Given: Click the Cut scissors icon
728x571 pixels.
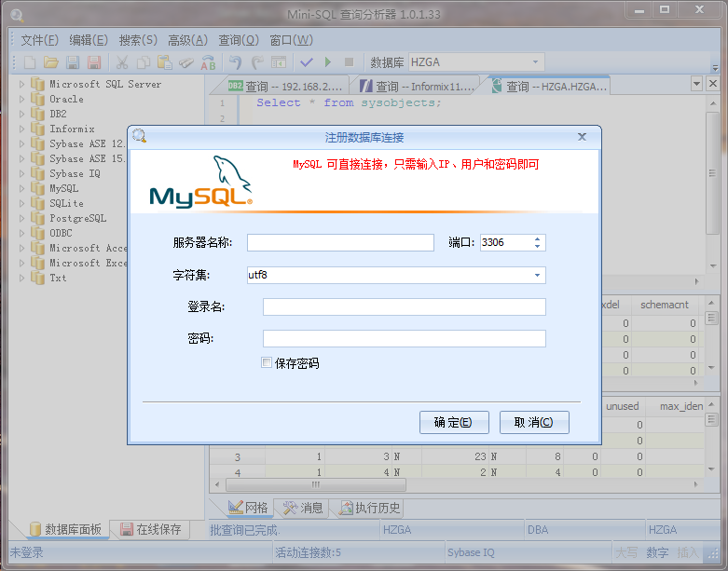Looking at the screenshot, I should tap(121, 62).
